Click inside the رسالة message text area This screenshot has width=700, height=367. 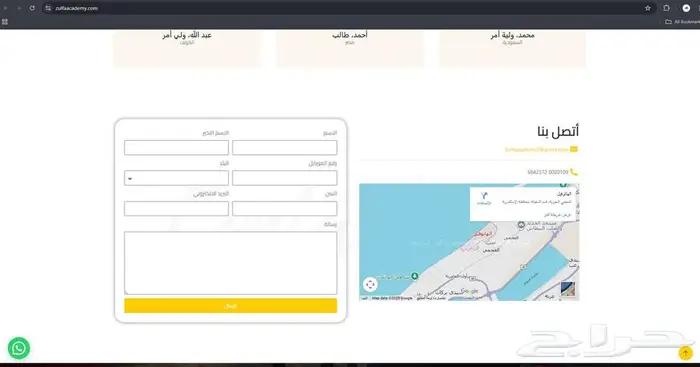[230, 263]
